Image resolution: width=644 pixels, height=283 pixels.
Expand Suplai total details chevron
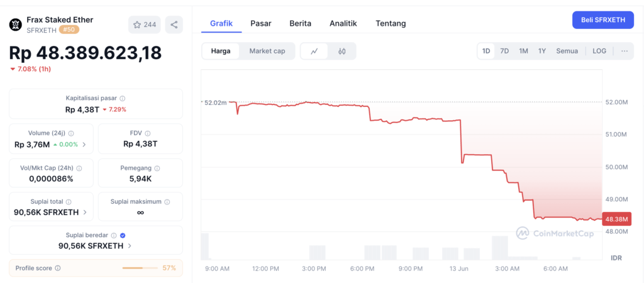(x=85, y=213)
